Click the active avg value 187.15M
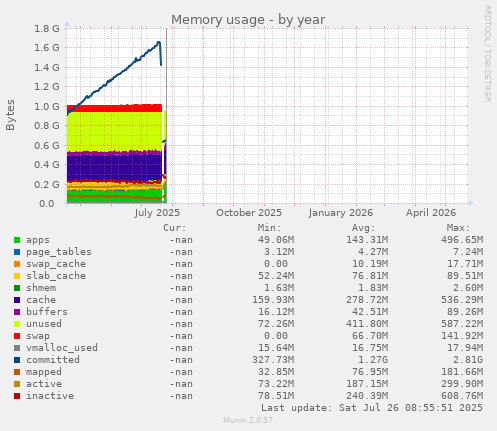The width and height of the screenshot is (497, 431). tap(367, 384)
